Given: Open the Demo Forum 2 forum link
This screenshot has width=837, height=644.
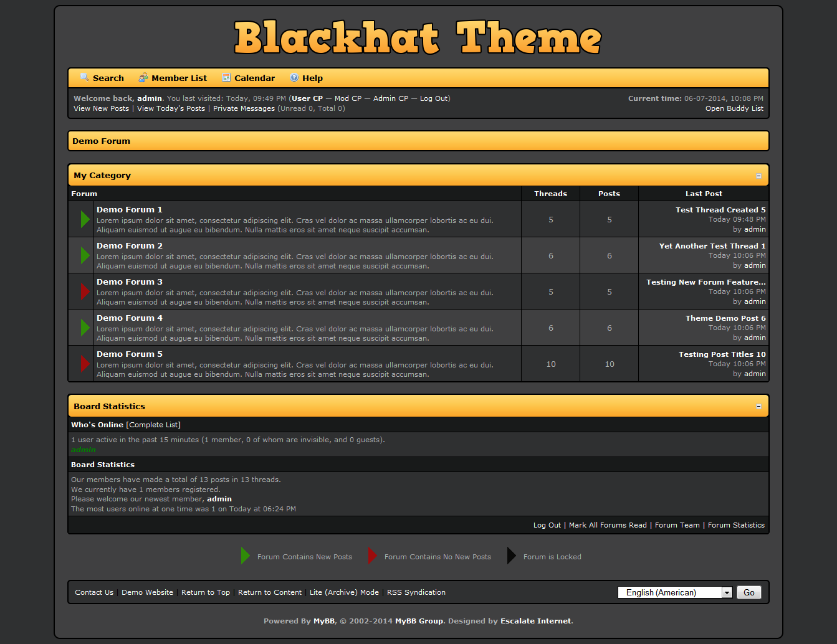Looking at the screenshot, I should [130, 246].
